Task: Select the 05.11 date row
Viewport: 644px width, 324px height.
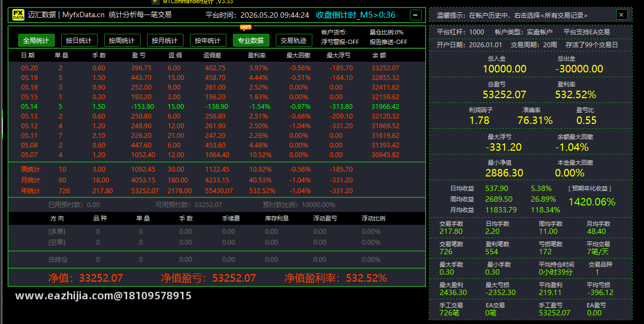Action: [x=217, y=135]
